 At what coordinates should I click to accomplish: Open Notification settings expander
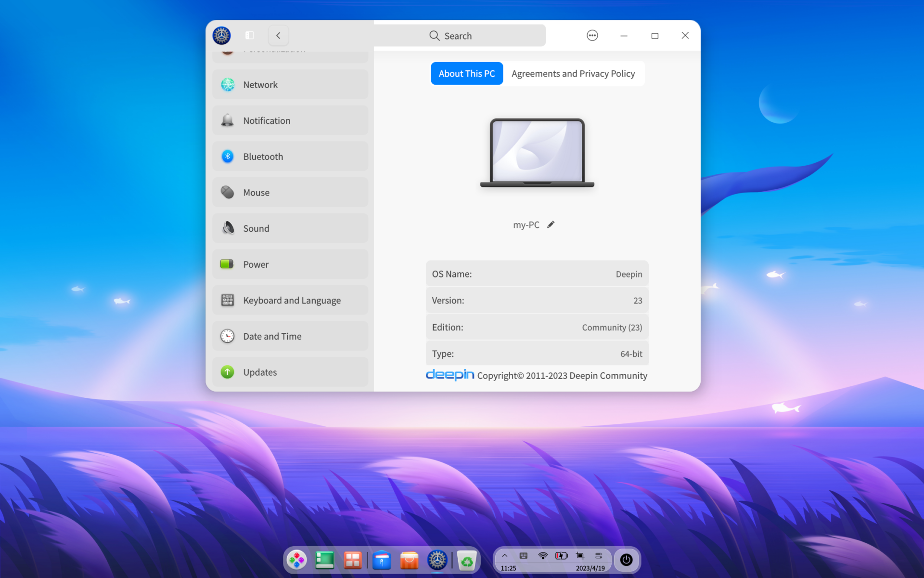pyautogui.click(x=290, y=120)
